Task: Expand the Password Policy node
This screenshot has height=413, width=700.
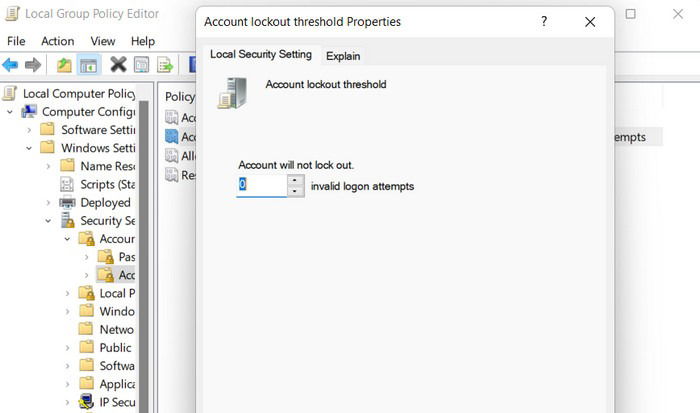Action: [87, 257]
